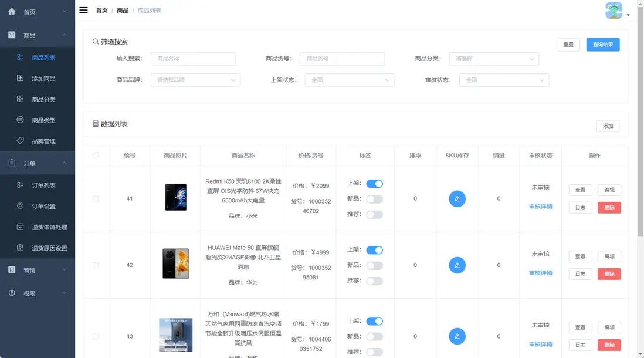Click the 商品名称 search input field
This screenshot has width=644, height=358.
[193, 59]
